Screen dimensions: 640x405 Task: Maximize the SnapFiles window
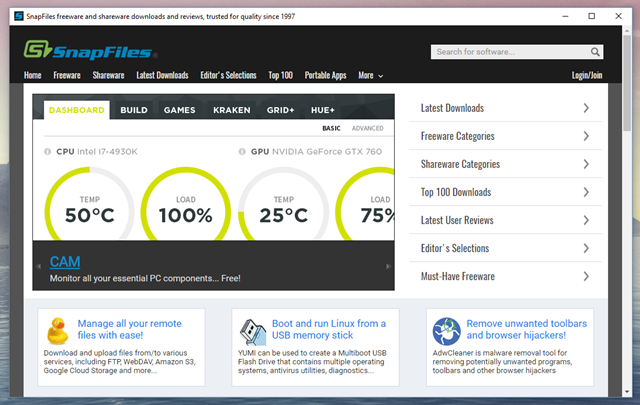coord(591,16)
